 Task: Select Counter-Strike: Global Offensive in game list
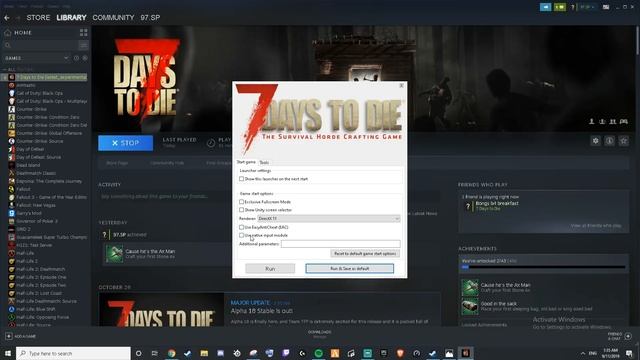click(x=49, y=133)
